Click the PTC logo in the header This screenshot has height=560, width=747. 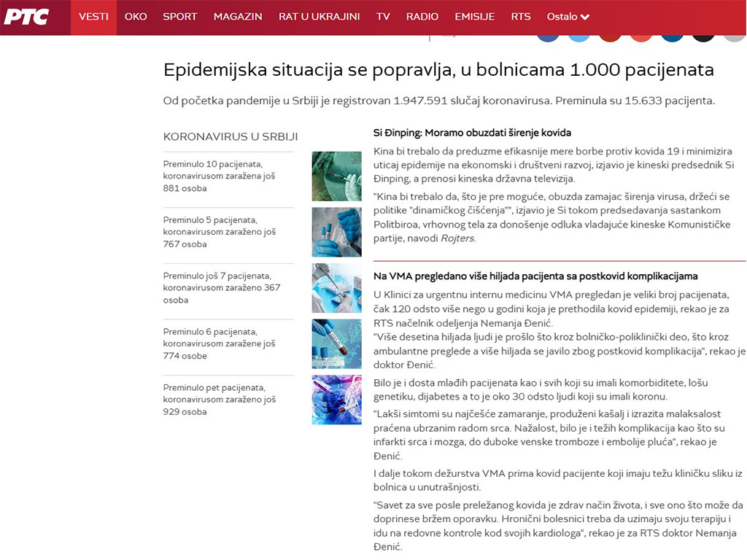(27, 17)
